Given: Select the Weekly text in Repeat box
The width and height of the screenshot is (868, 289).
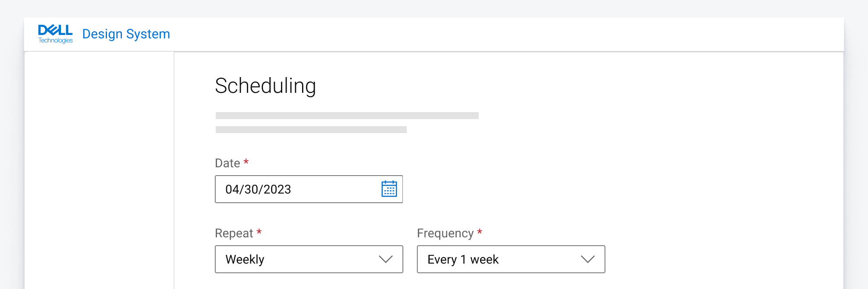Looking at the screenshot, I should point(245,259).
